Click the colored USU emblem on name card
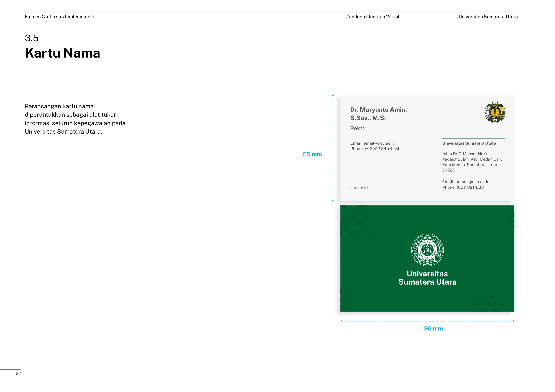 (495, 113)
